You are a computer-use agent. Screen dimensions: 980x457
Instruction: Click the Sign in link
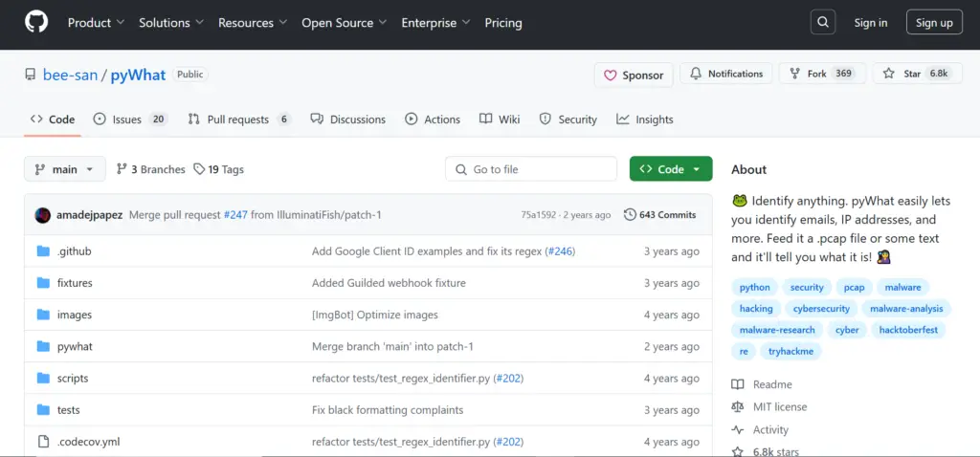[871, 23]
